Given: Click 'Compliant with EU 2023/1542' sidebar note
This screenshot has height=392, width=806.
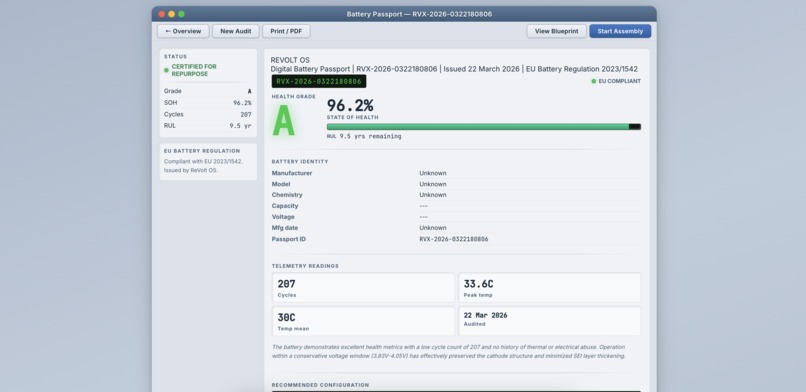Looking at the screenshot, I should 203,161.
